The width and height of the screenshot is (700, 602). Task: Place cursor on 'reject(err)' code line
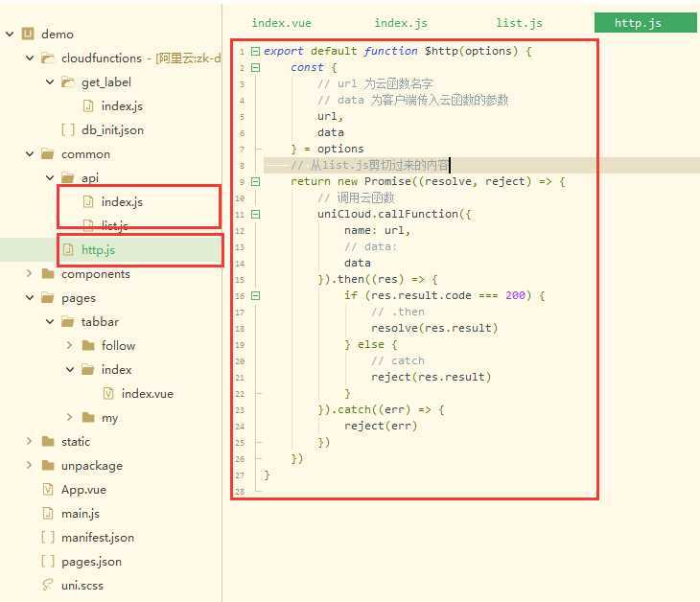(x=381, y=426)
